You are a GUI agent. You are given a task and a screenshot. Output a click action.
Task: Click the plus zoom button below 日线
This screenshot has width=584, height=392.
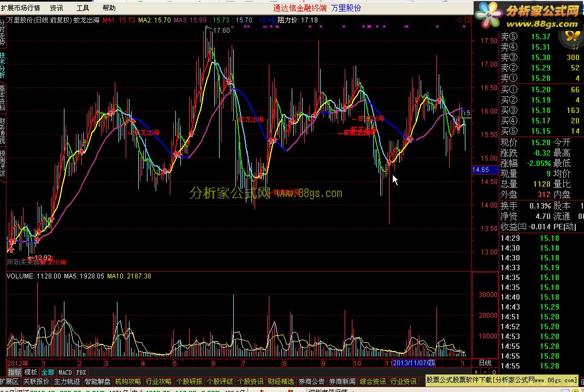(476, 372)
